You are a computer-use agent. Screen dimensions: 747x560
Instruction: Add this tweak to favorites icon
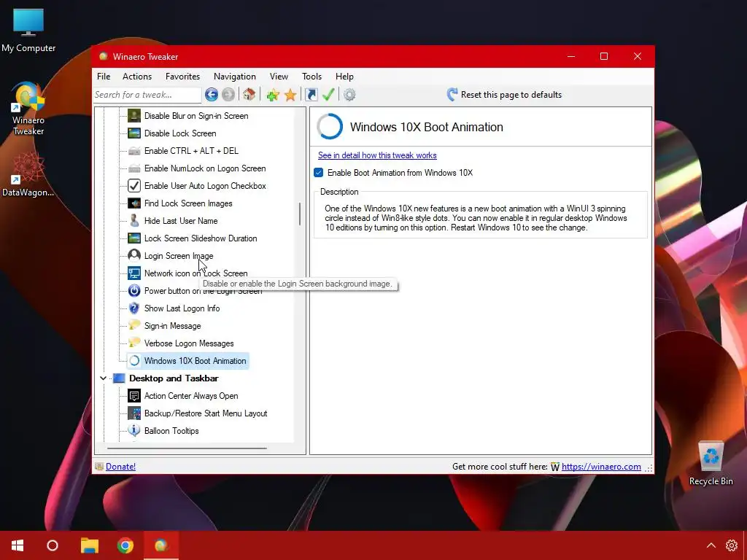click(x=273, y=95)
